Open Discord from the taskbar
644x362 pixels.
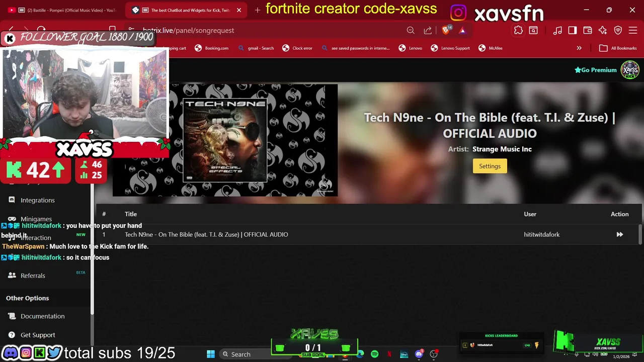click(419, 354)
